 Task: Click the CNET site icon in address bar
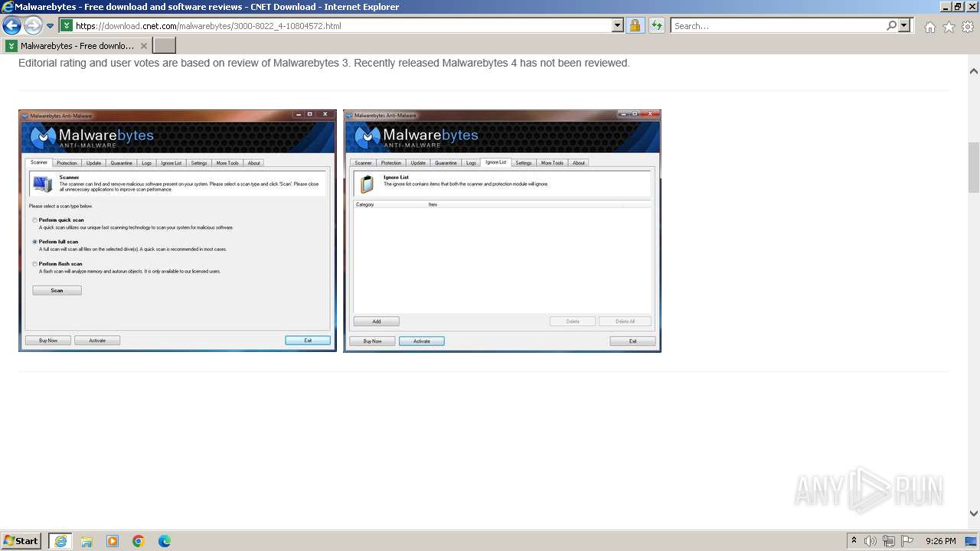click(67, 25)
